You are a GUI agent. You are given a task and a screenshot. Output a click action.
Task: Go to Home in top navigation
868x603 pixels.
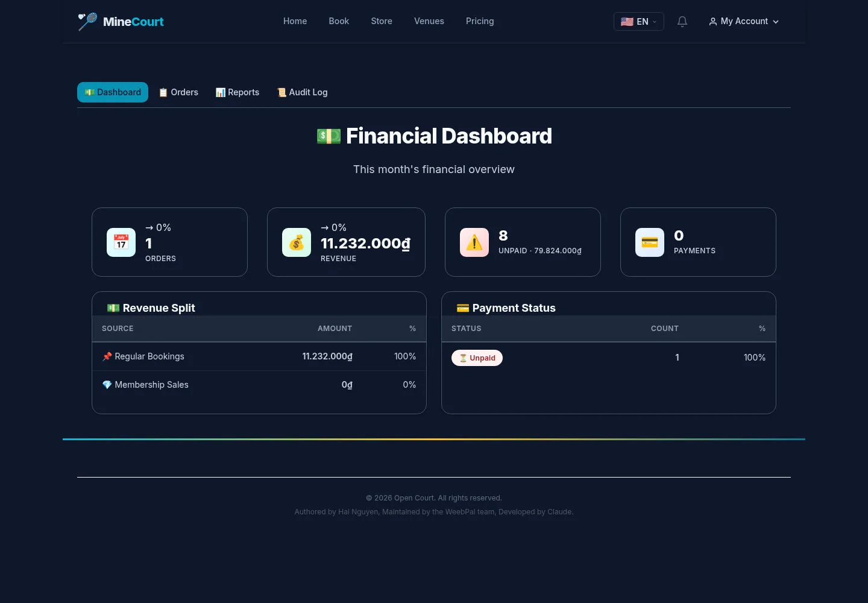295,21
